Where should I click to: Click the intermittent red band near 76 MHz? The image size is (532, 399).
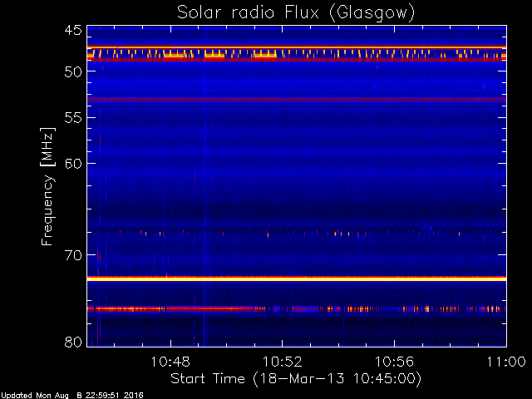[297, 308]
